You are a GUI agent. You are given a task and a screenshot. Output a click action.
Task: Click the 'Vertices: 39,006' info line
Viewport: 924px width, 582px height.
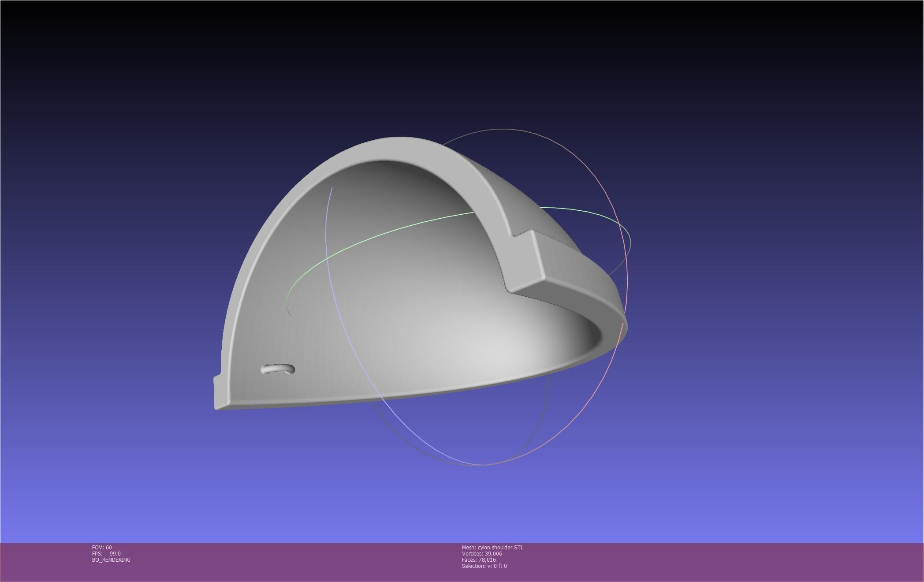[x=482, y=553]
